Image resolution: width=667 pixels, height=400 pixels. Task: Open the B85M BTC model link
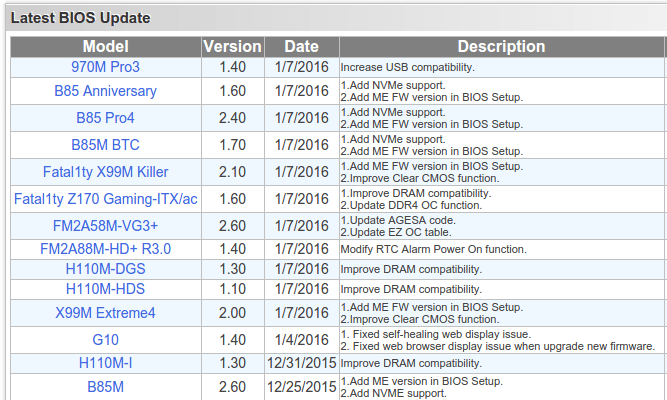click(x=105, y=145)
